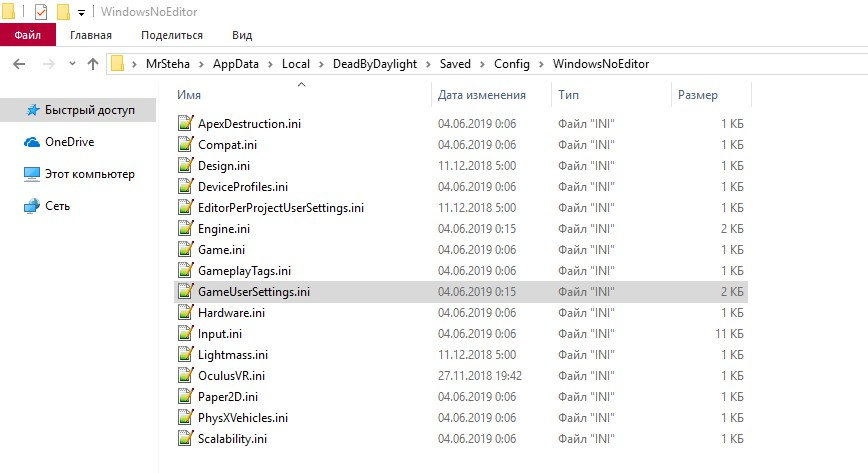Navigate to DeadByDaylight in address path

(x=375, y=64)
